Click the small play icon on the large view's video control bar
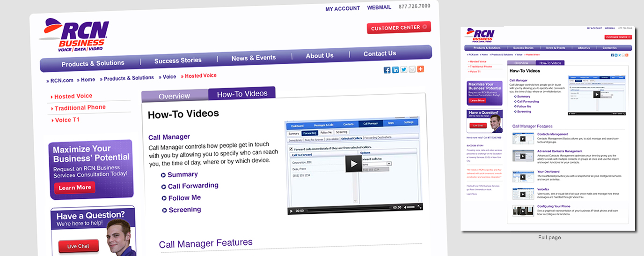Screen dimensions: 644x256 [x=291, y=211]
